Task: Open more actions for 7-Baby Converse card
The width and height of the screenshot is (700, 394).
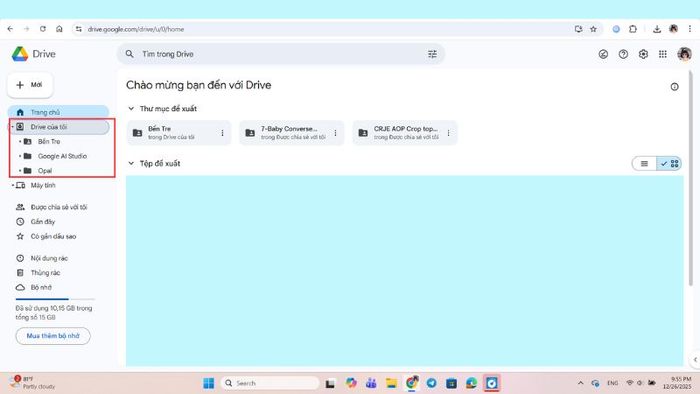Action: tap(335, 133)
